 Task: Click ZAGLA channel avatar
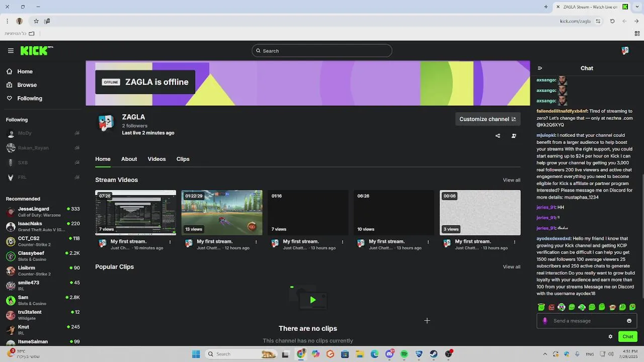[106, 123]
